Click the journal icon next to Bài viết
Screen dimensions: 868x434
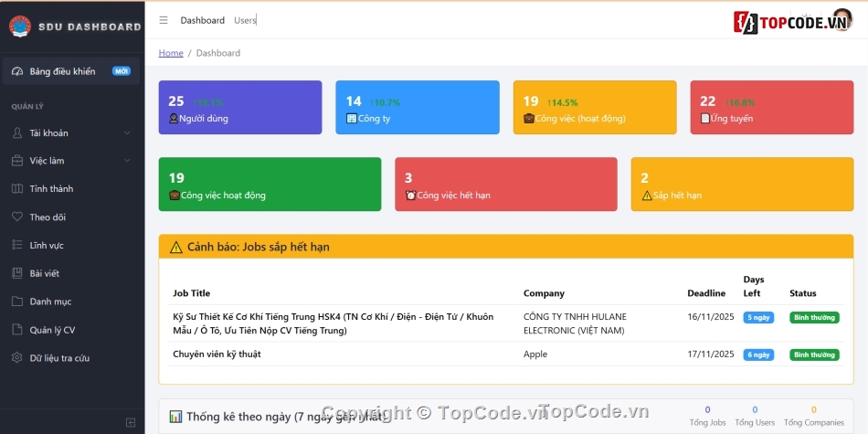(17, 273)
